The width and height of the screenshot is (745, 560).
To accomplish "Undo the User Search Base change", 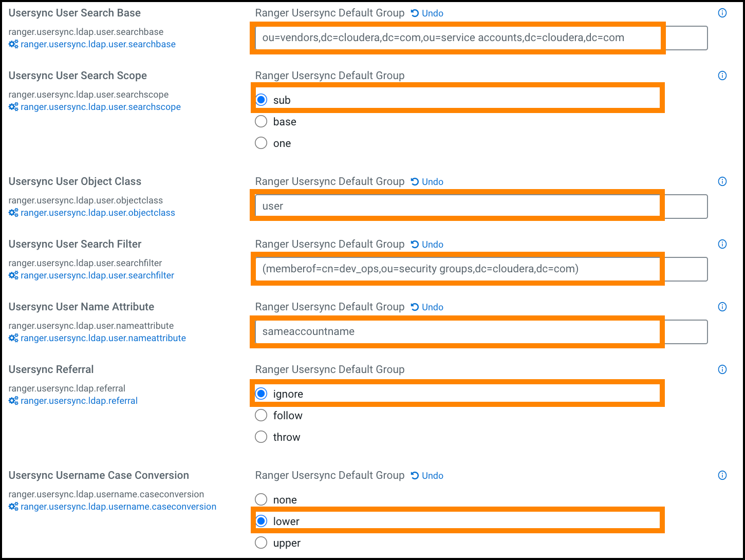I will 427,13.
